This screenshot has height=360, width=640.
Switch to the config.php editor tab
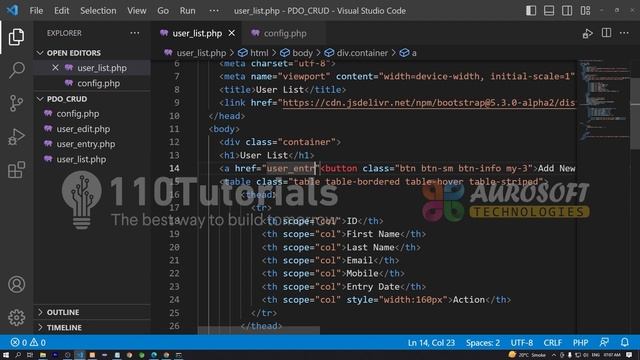pyautogui.click(x=284, y=33)
